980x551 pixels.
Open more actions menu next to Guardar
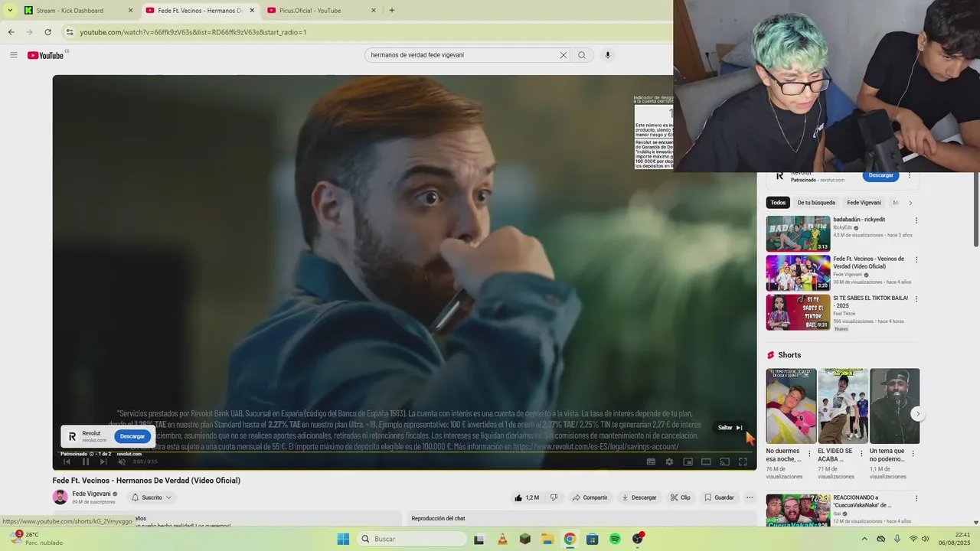pyautogui.click(x=750, y=497)
